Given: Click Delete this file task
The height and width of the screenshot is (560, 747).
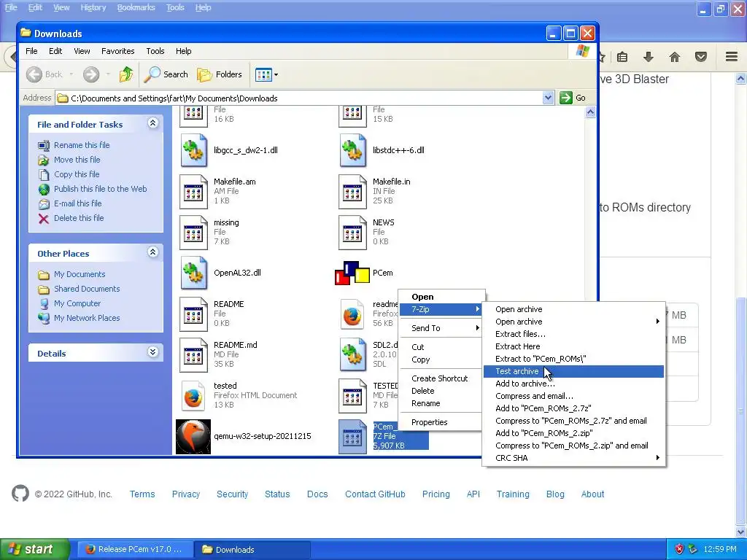Looking at the screenshot, I should coord(79,217).
